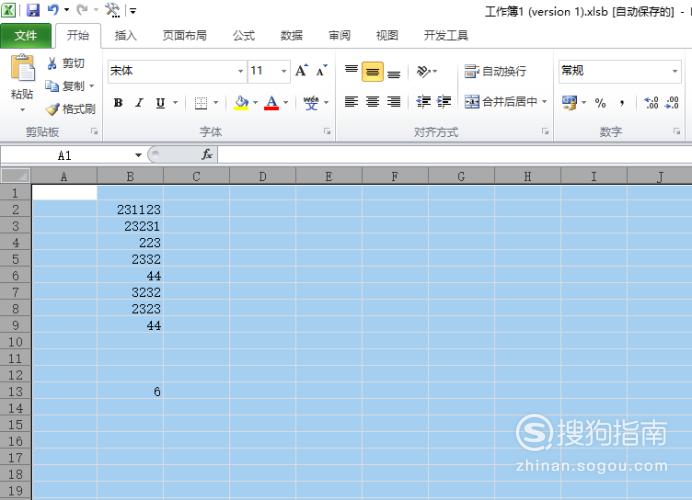
Task: Apply percent style
Action: (600, 103)
